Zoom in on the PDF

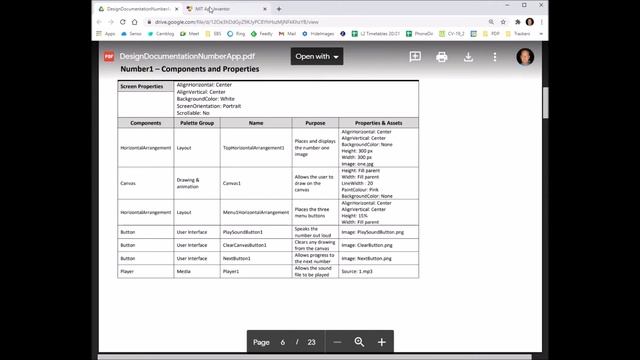[x=382, y=342]
